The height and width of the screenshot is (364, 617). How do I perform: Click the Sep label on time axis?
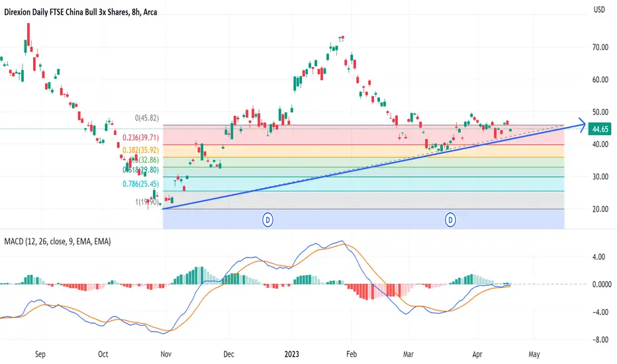40,354
